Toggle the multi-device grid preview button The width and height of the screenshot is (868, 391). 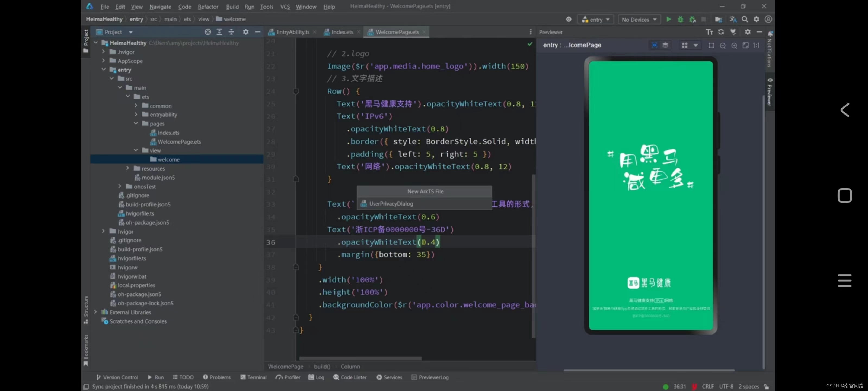click(685, 45)
